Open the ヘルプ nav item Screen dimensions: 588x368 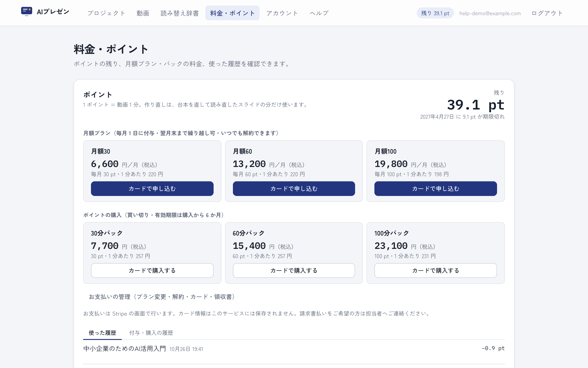pos(319,13)
